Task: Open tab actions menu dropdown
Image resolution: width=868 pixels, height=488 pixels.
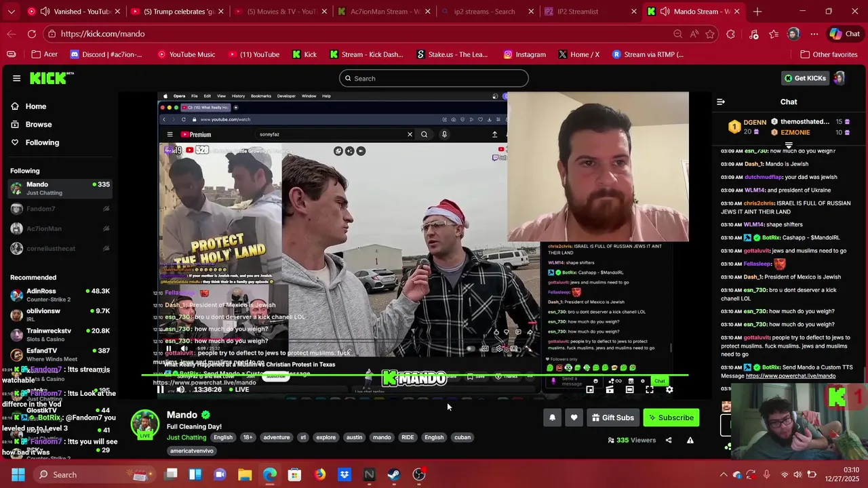Action: pos(12,12)
